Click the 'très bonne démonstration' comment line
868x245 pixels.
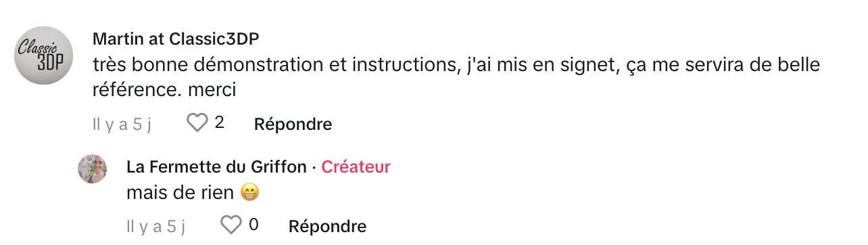(456, 66)
